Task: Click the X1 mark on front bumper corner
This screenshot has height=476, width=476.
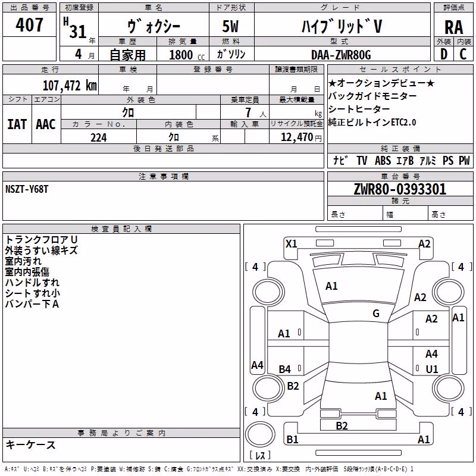Action: [x=292, y=244]
